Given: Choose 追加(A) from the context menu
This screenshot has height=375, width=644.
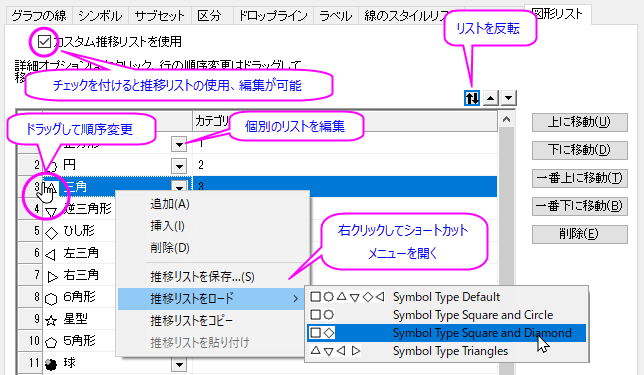Looking at the screenshot, I should [x=170, y=204].
